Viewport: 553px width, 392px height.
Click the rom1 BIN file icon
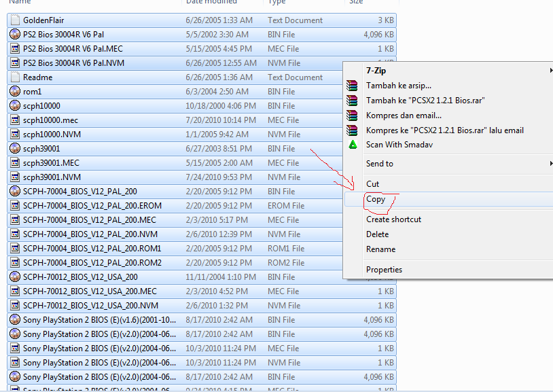tap(15, 92)
